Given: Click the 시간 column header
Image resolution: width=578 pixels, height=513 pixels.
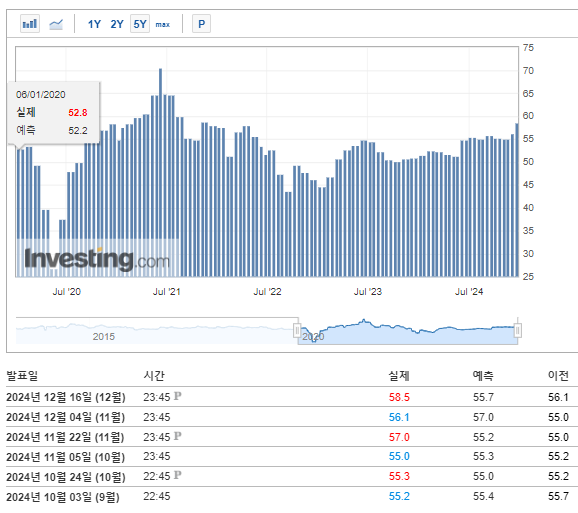Looking at the screenshot, I should pos(154,376).
